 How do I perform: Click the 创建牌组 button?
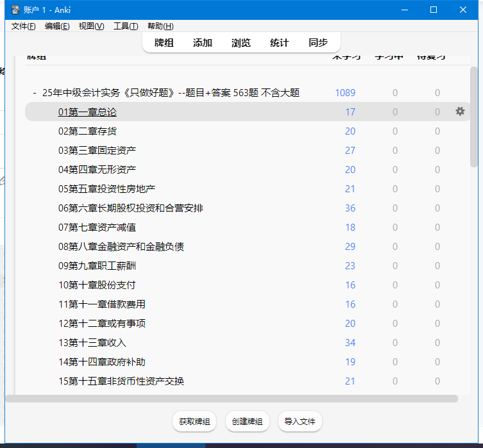point(247,421)
